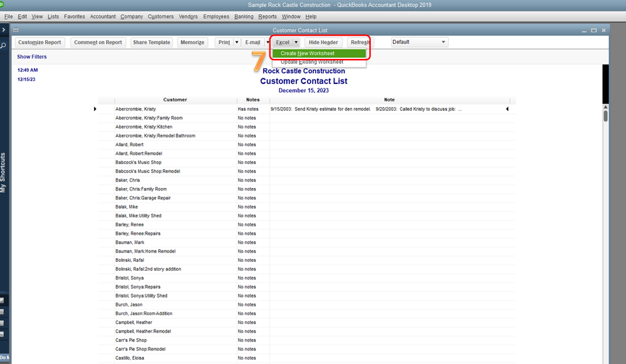The width and height of the screenshot is (626, 364).
Task: Click the Note column header
Action: [389, 100]
